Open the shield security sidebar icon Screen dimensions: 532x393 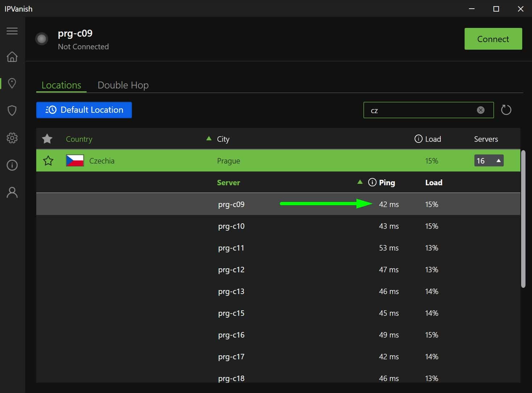[x=12, y=110]
